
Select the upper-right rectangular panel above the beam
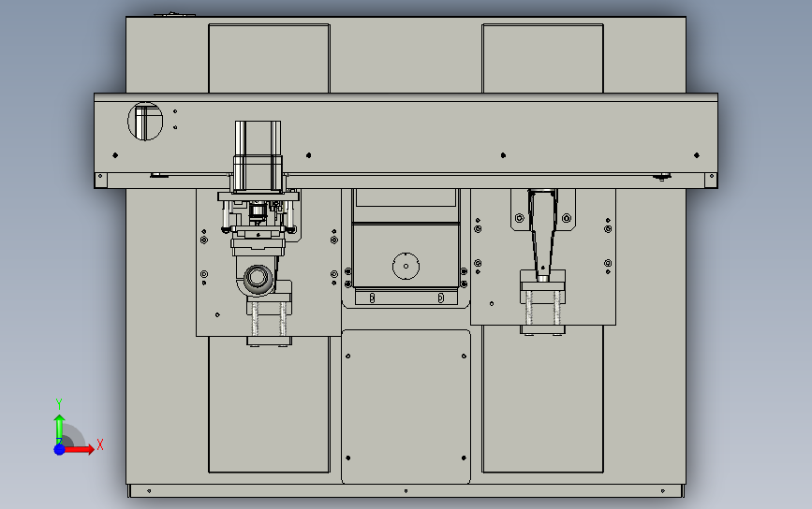coord(542,58)
